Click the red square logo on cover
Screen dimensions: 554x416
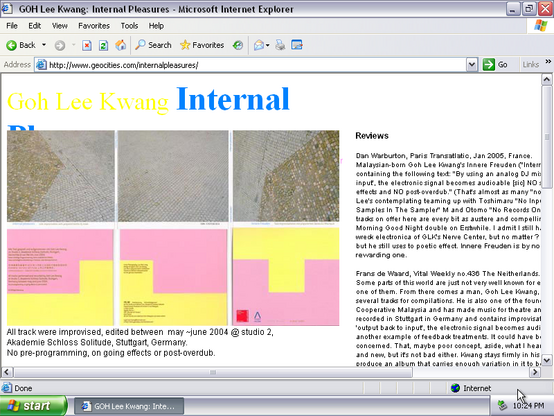click(242, 316)
